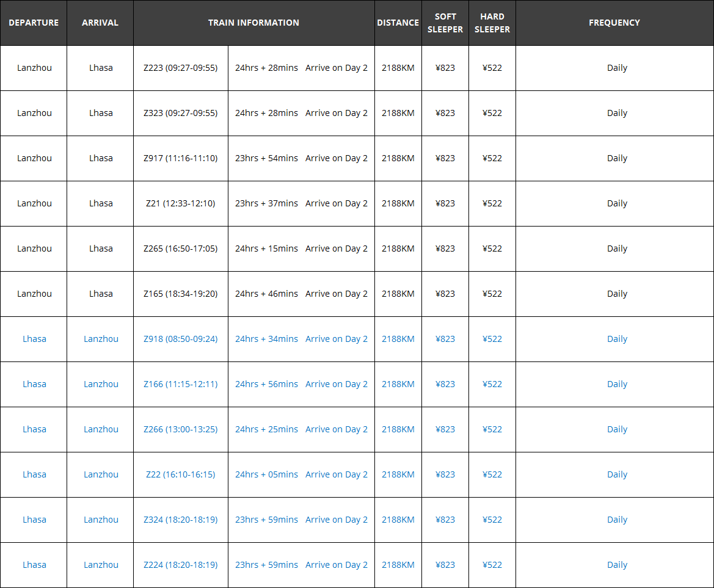Click 2188KM distance in Z323 row
This screenshot has height=588, width=714.
click(x=398, y=113)
